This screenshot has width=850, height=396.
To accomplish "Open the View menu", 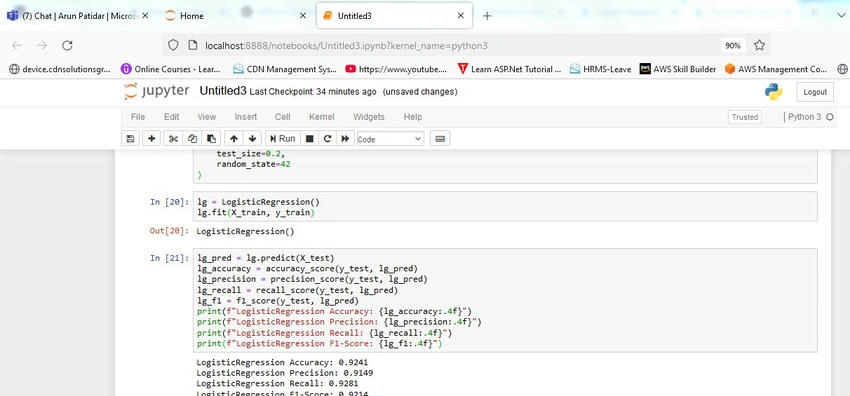I will pos(207,116).
